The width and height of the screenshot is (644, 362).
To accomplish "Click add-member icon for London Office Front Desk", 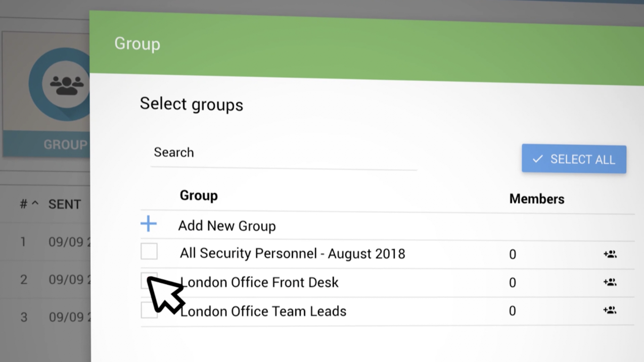I will 610,282.
